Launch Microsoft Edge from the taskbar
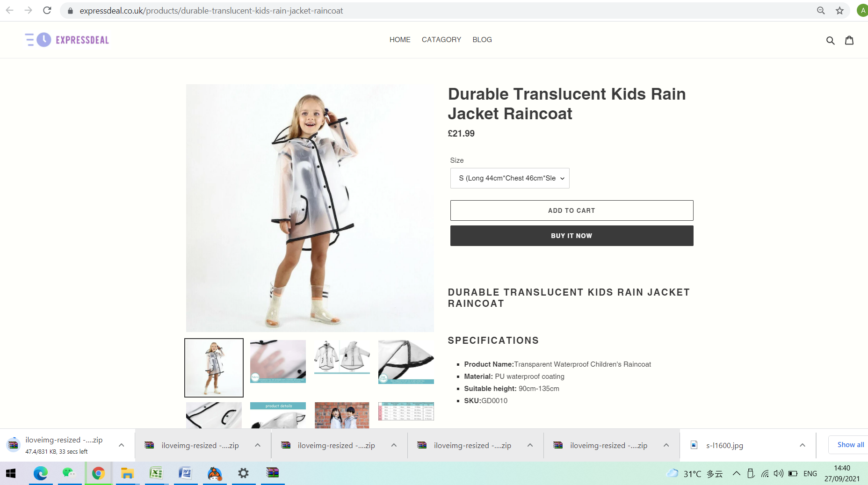The height and width of the screenshot is (485, 868). click(41, 473)
